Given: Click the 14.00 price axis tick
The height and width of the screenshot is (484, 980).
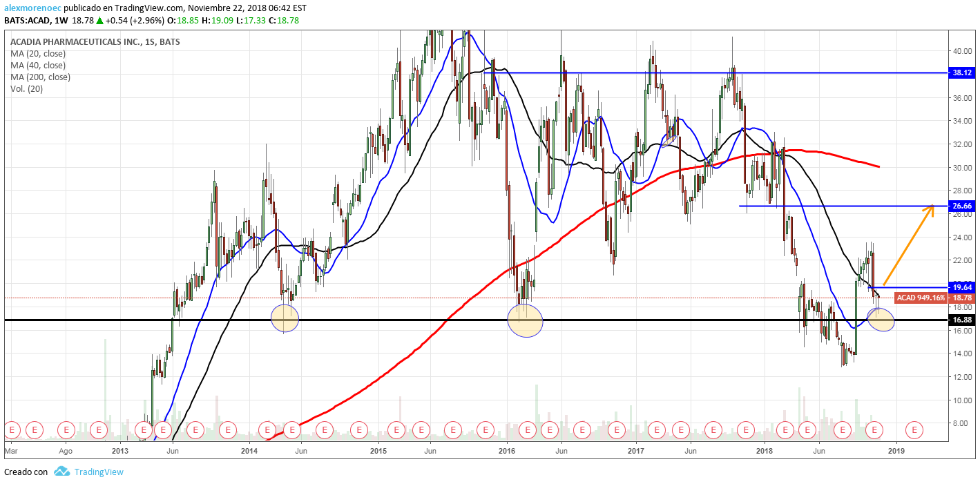Looking at the screenshot, I should [963, 354].
